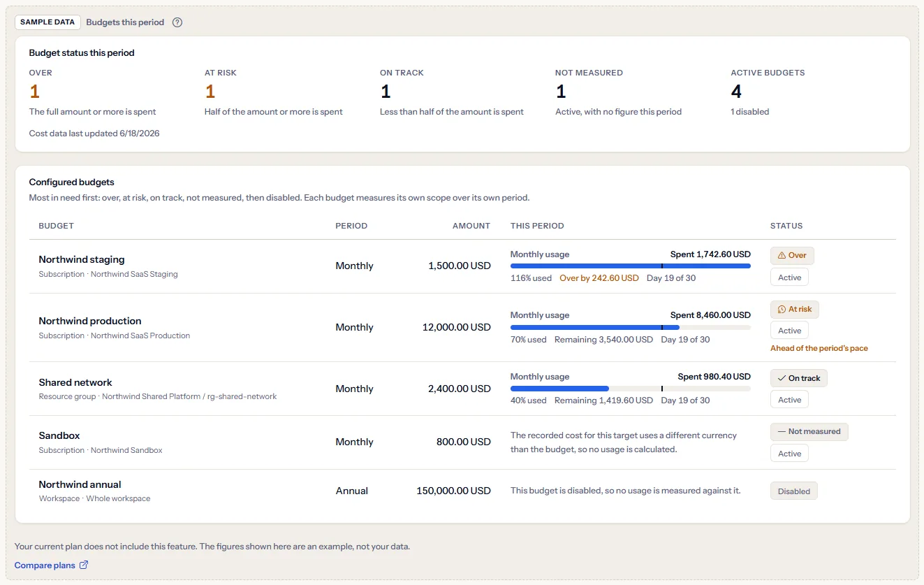Click the 116% used label
This screenshot has width=924, height=585.
click(x=531, y=278)
